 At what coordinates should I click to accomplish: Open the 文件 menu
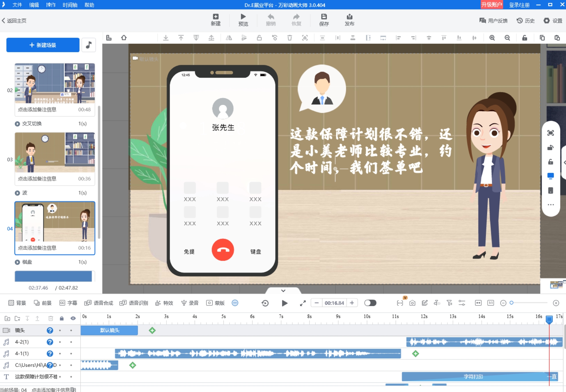coord(17,5)
